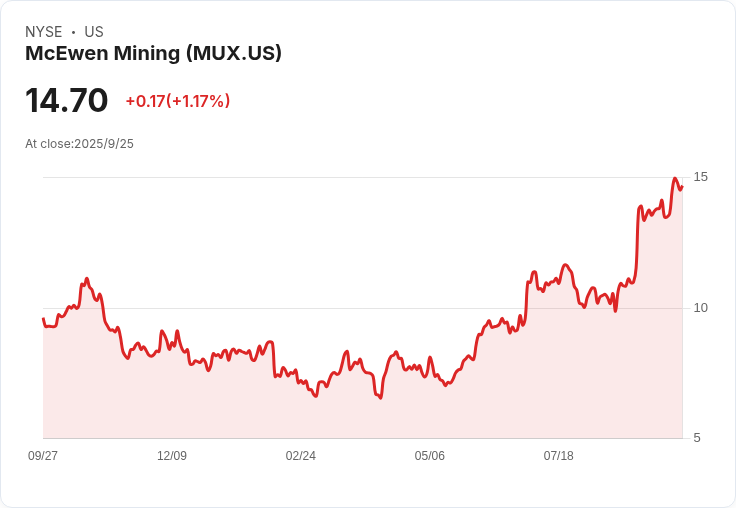Click the At close:2025/9/25 text

[79, 144]
